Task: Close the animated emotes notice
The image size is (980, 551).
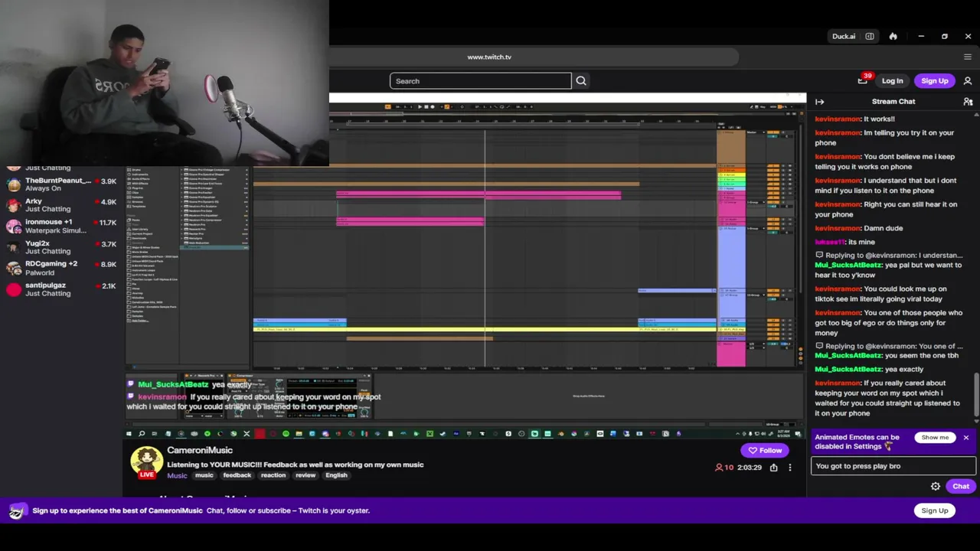Action: pyautogui.click(x=966, y=438)
